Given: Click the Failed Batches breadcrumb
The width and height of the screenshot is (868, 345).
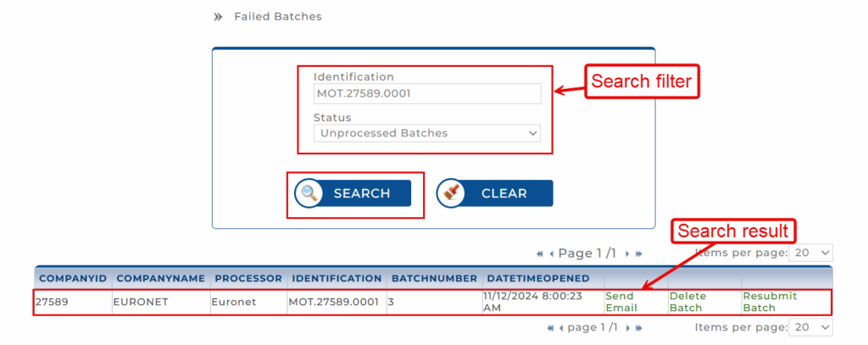Looking at the screenshot, I should pyautogui.click(x=277, y=16).
